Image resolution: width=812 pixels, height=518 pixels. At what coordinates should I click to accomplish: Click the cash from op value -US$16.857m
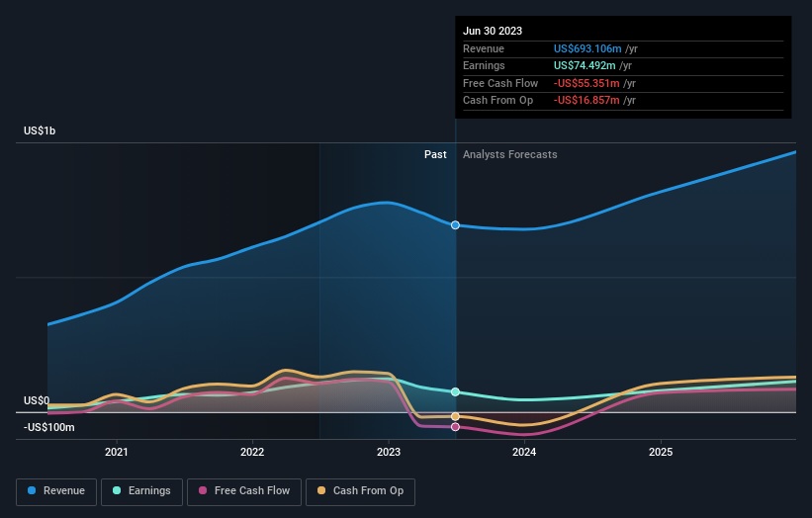[x=586, y=101]
